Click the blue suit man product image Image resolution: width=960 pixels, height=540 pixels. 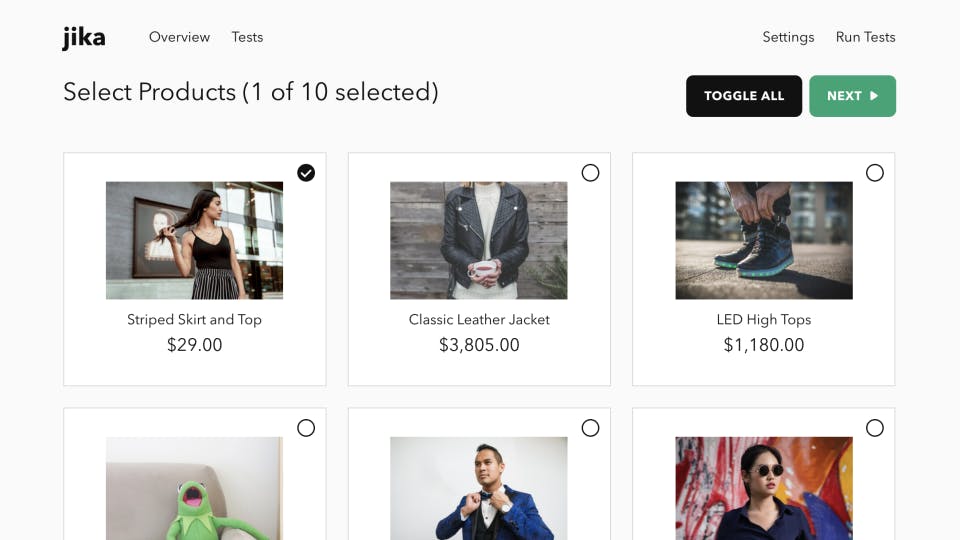click(479, 488)
